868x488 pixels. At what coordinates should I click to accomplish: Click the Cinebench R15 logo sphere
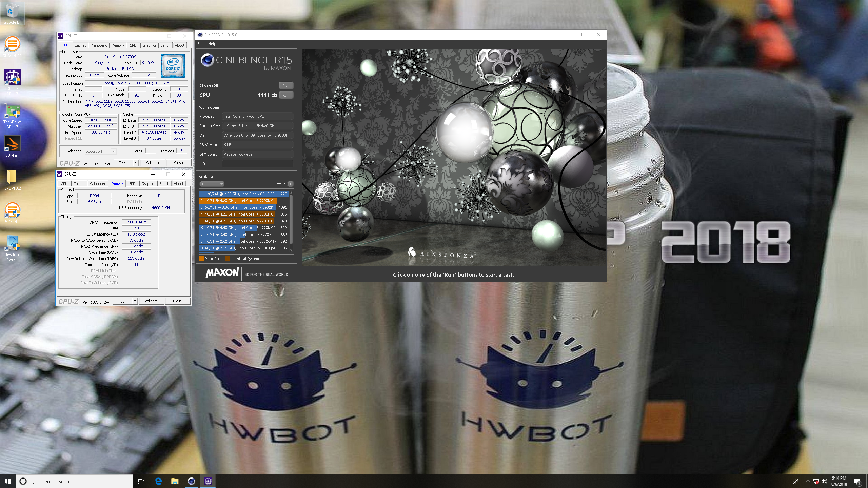(x=207, y=60)
